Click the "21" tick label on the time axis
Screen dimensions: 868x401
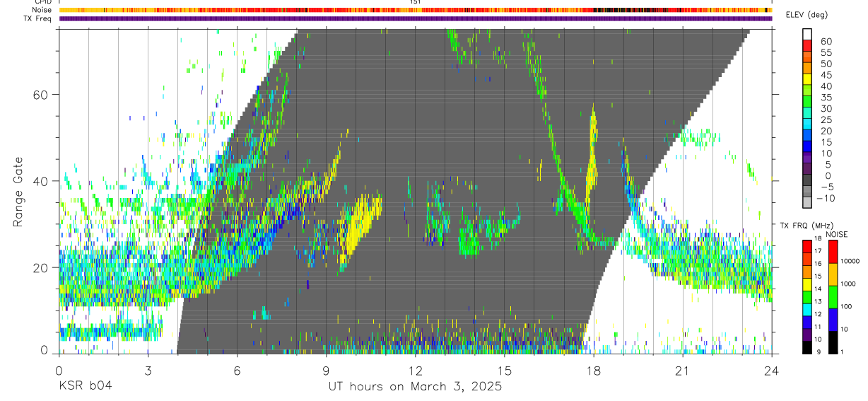683,371
